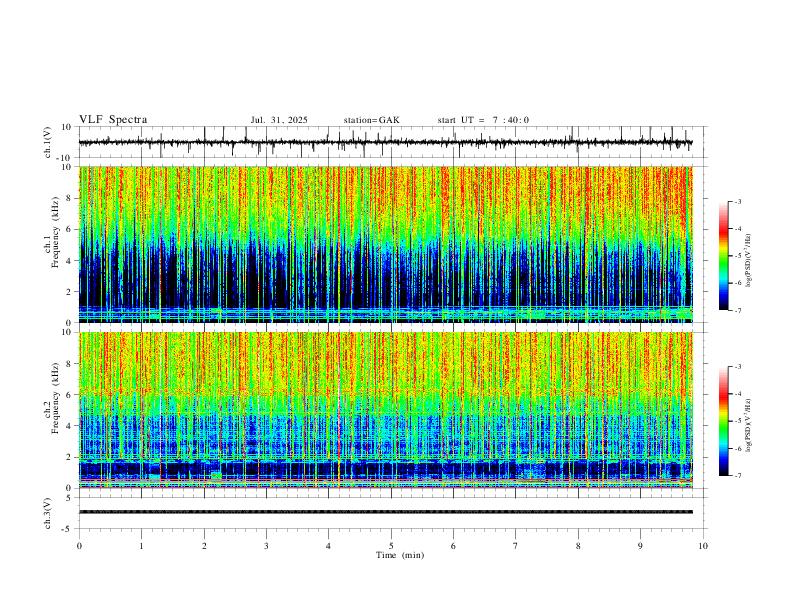Click the 'start UT = 7:40:0' text
This screenshot has width=792, height=612.
(x=483, y=120)
